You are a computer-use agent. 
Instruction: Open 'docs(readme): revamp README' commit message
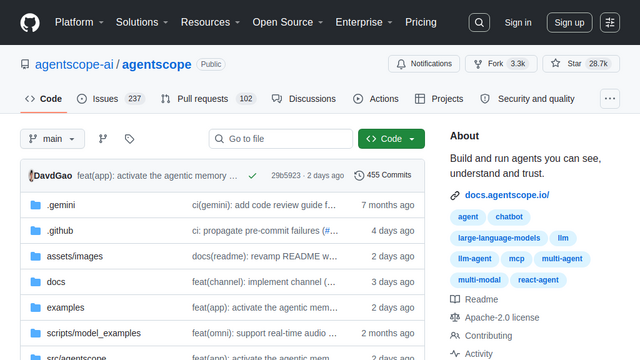264,256
